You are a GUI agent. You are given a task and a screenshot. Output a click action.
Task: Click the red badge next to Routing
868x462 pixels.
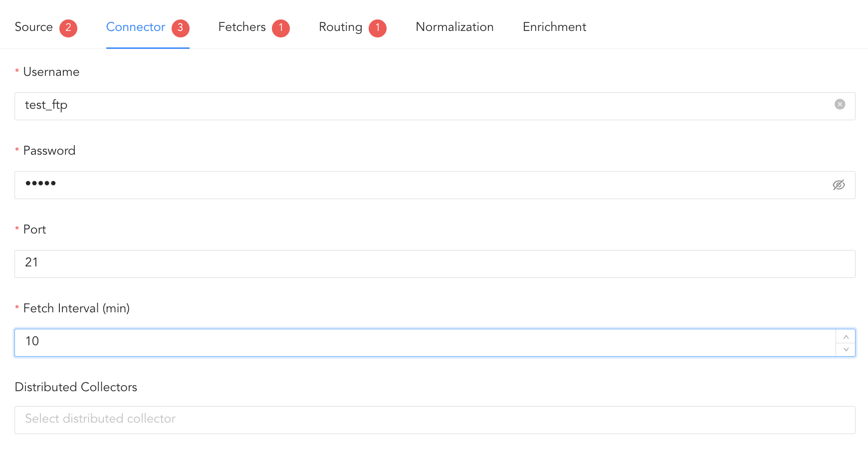[x=378, y=28]
